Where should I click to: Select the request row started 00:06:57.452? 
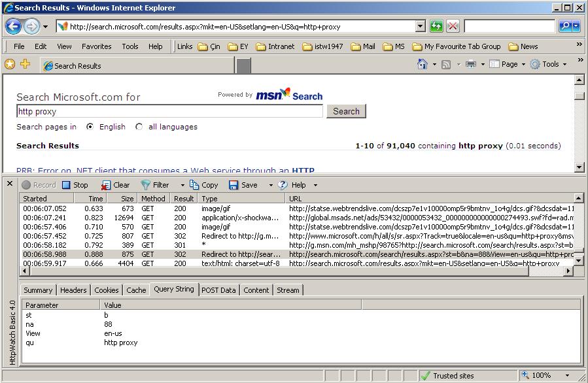tap(297, 236)
